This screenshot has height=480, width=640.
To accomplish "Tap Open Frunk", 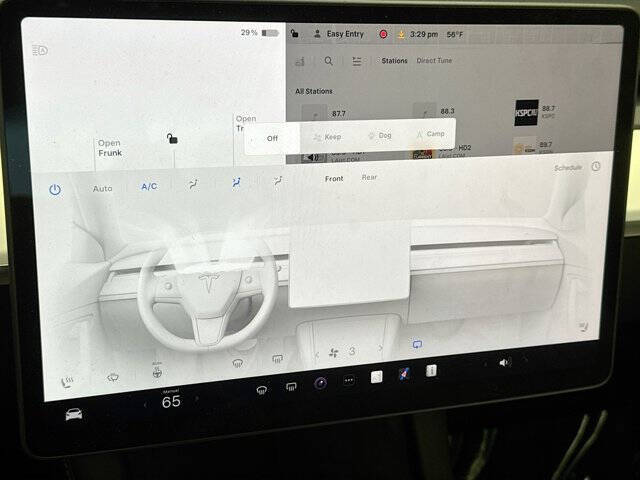I will pyautogui.click(x=110, y=148).
